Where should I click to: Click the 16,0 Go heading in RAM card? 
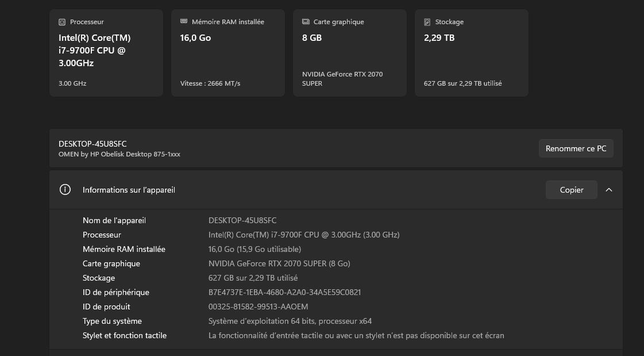tap(195, 38)
